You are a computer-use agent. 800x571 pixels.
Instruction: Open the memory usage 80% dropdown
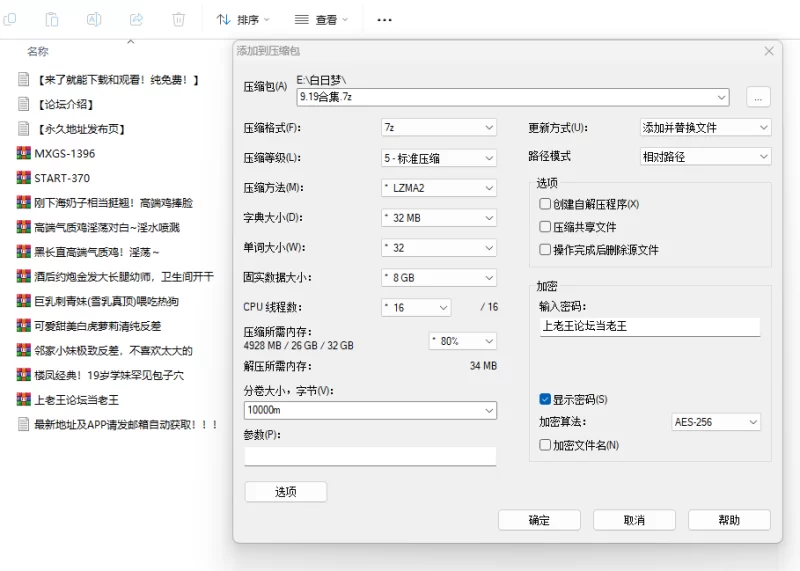tap(463, 341)
